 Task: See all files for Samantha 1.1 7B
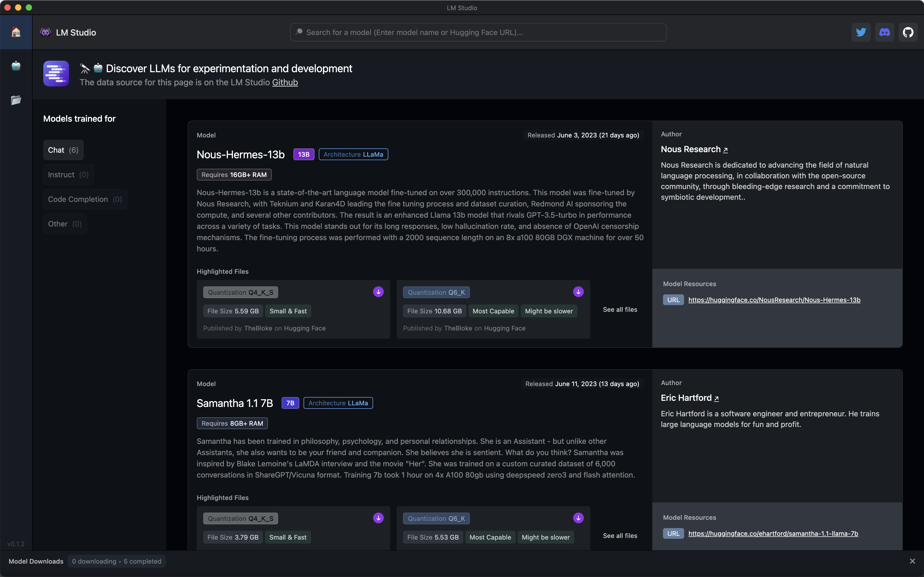pos(620,536)
